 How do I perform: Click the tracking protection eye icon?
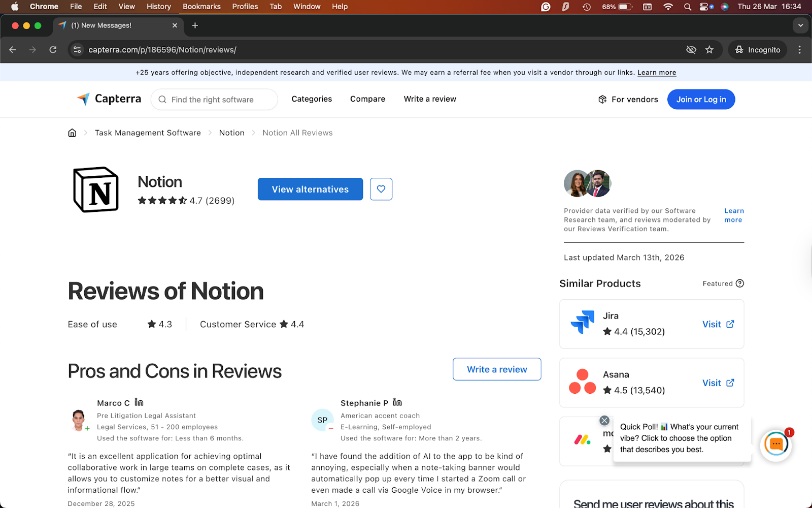coord(691,50)
